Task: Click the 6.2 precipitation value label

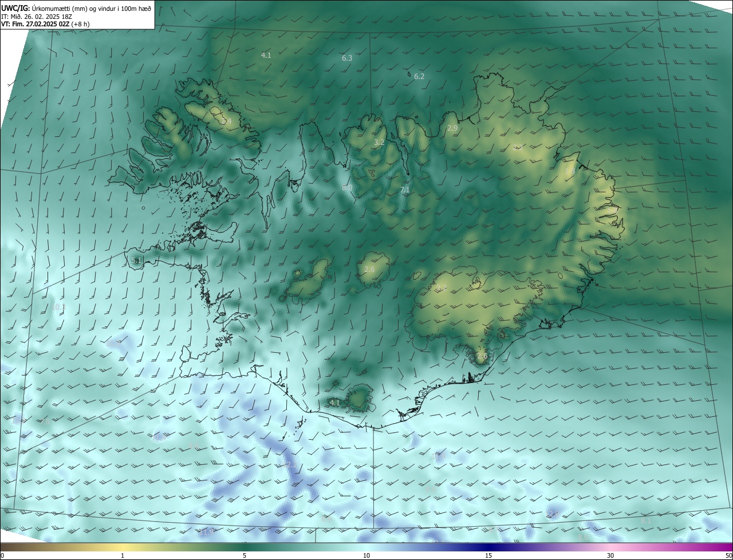Action: [419, 77]
